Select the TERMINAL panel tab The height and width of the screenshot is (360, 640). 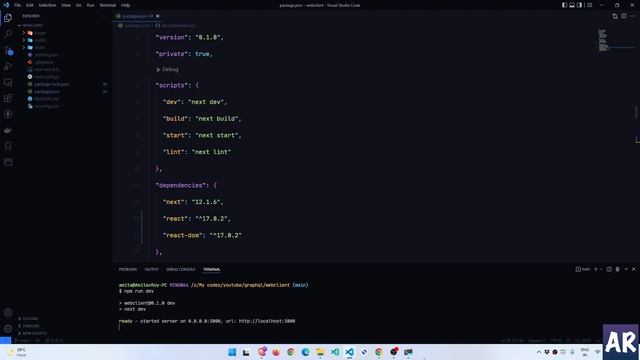(211, 269)
